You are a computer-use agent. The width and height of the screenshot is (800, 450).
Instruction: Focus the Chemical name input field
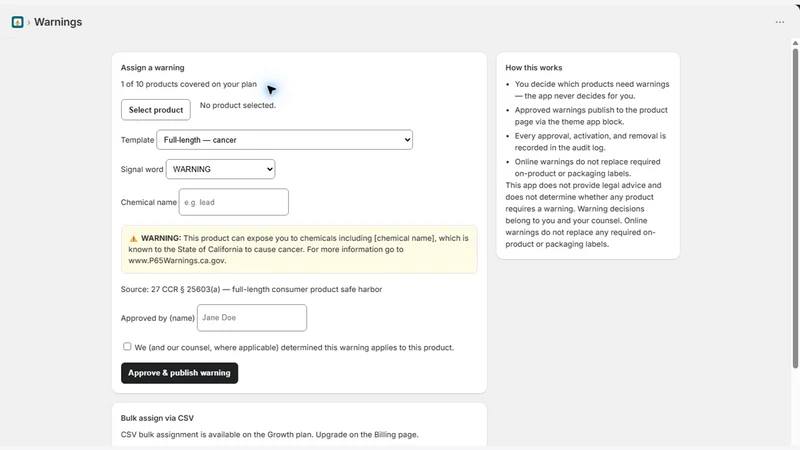click(x=234, y=202)
